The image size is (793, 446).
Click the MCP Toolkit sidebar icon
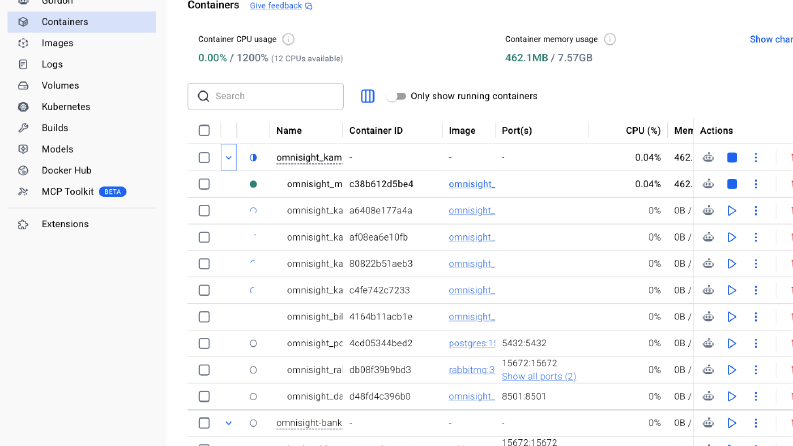(x=23, y=192)
